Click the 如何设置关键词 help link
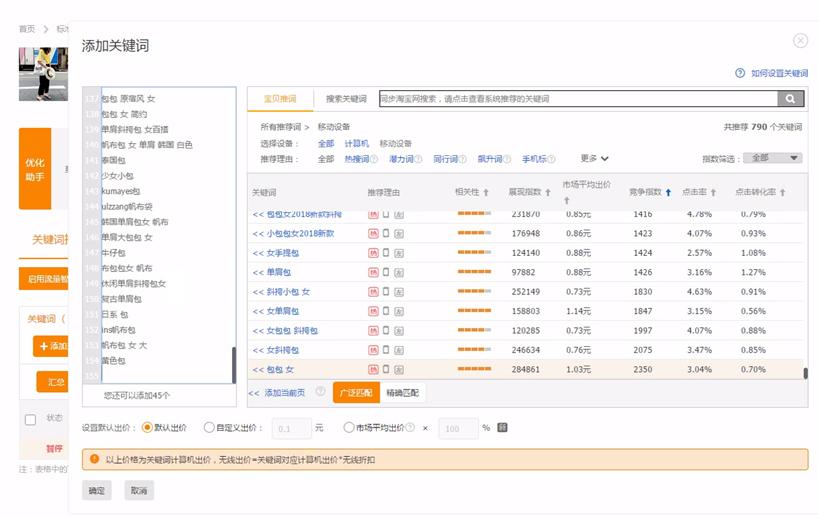 click(779, 74)
